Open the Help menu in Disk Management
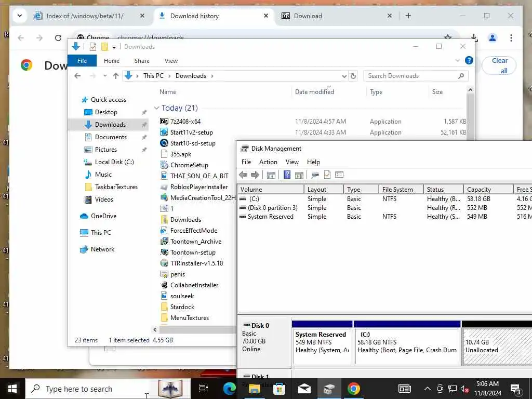532x399 pixels. tap(313, 162)
